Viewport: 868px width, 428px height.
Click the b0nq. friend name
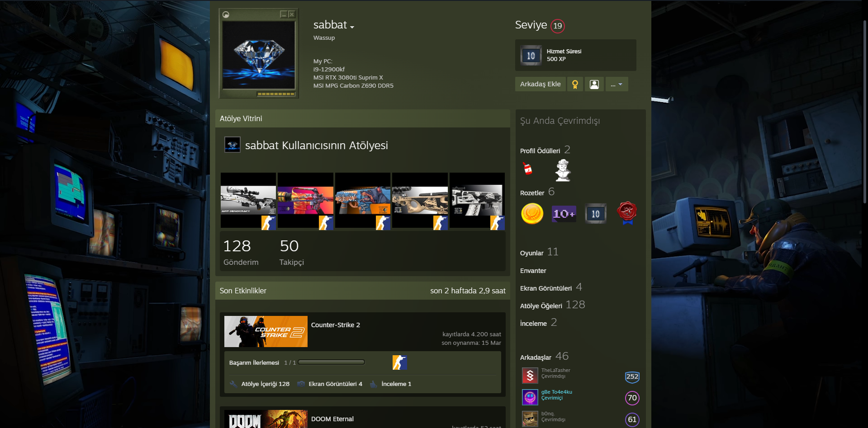click(x=548, y=414)
